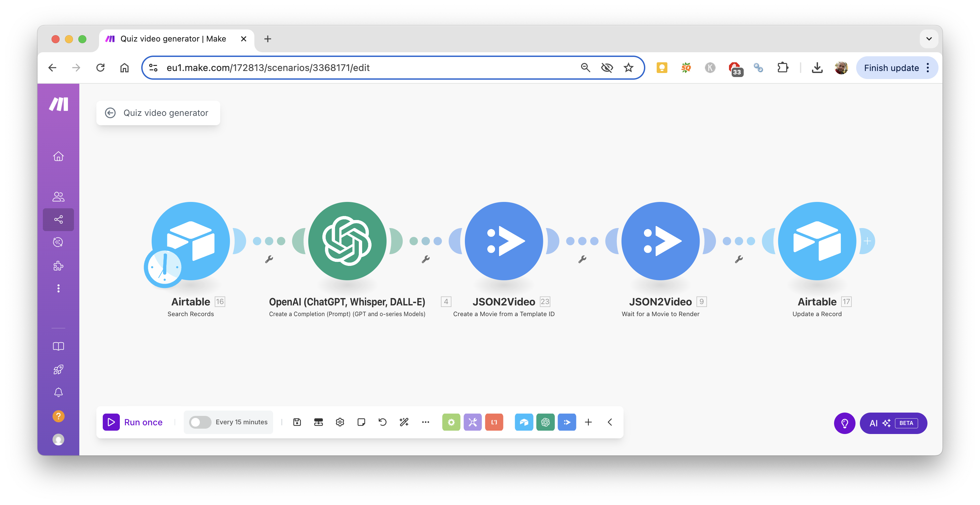Screen dimensions: 980x505
Task: Click the undo arrow icon
Action: coord(382,422)
